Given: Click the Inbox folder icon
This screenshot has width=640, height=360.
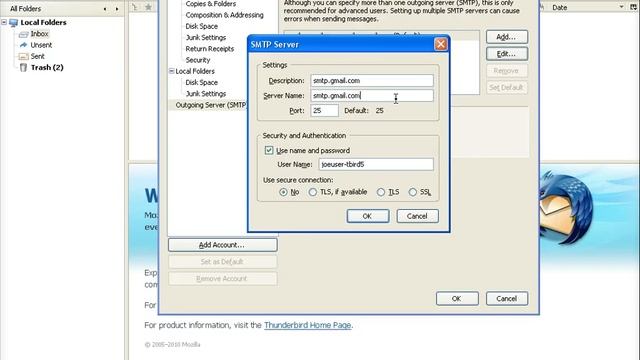Looking at the screenshot, I should (23, 34).
